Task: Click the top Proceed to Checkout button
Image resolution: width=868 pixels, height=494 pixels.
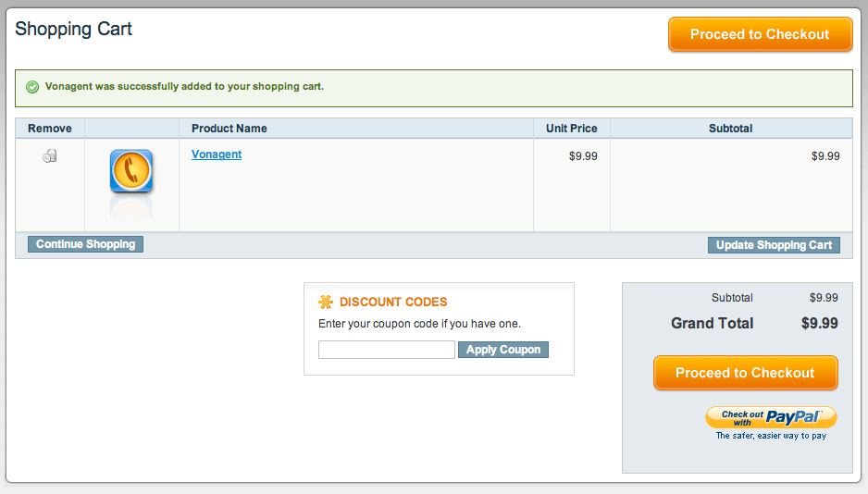Action: [x=760, y=34]
